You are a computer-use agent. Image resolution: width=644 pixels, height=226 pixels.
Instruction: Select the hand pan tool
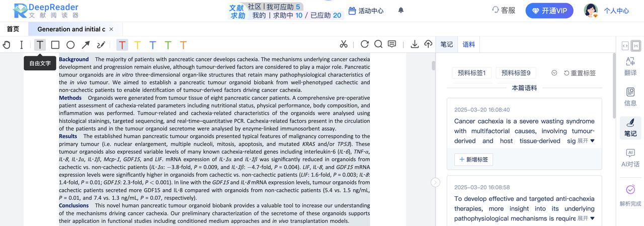[x=7, y=45]
